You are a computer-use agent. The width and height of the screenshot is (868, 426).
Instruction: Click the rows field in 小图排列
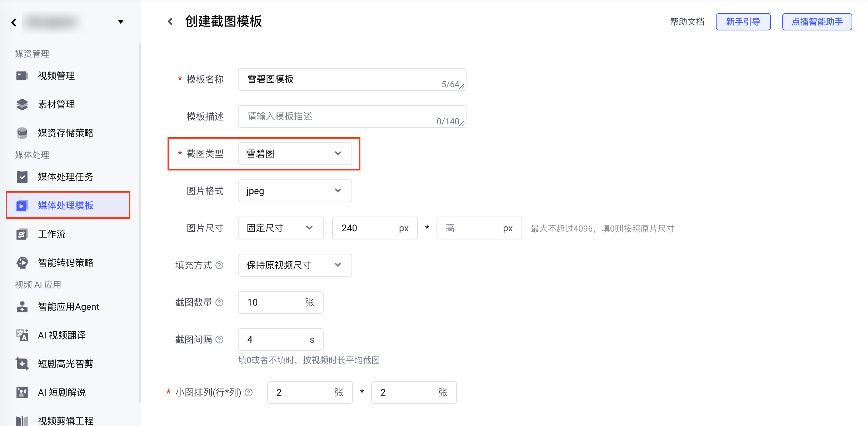(310, 392)
